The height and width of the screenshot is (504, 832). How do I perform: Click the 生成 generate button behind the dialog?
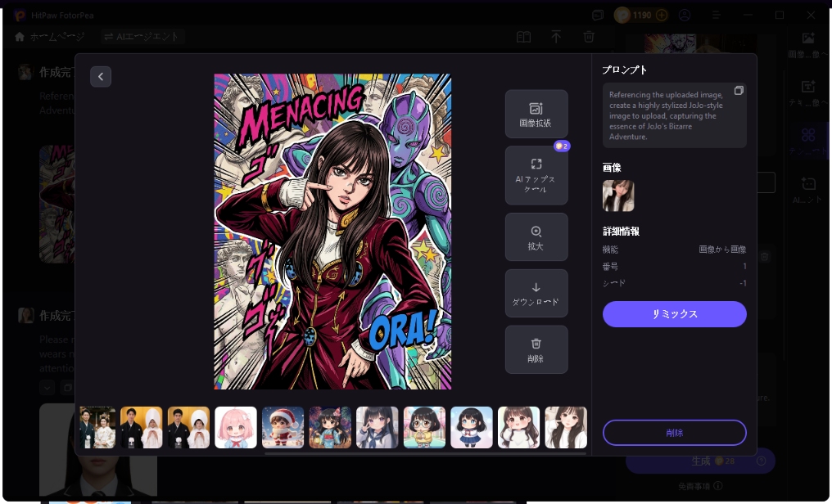point(700,461)
